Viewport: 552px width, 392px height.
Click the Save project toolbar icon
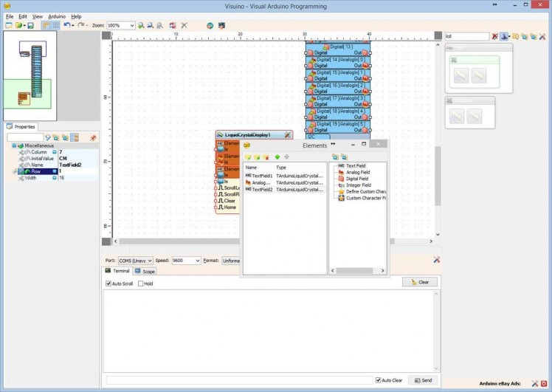coord(31,25)
